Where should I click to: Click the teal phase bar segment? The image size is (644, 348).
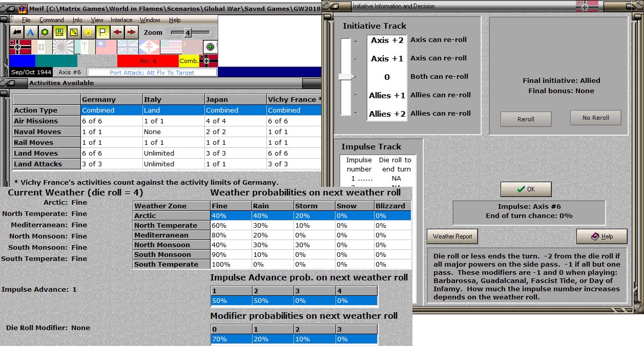(x=56, y=61)
